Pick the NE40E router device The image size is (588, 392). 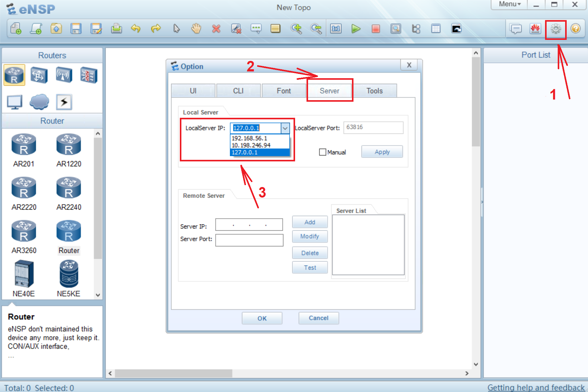point(24,279)
